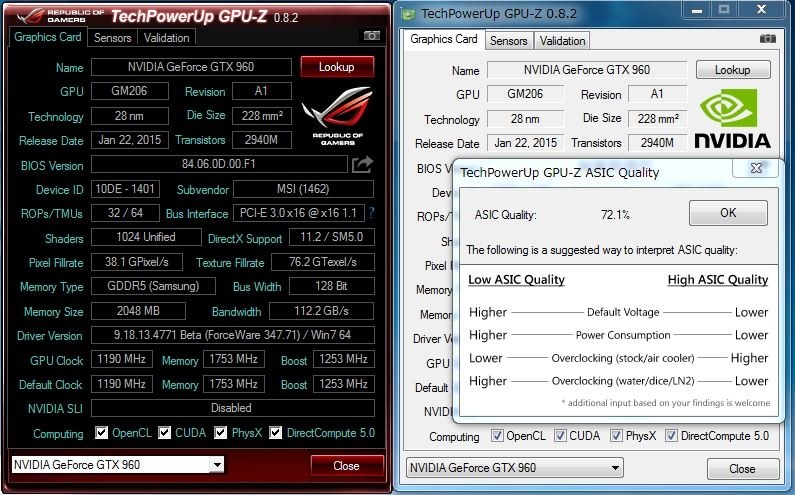Screen dimensions: 795x495
Task: Open the Sensors tab in ROG window
Action: pyautogui.click(x=112, y=38)
